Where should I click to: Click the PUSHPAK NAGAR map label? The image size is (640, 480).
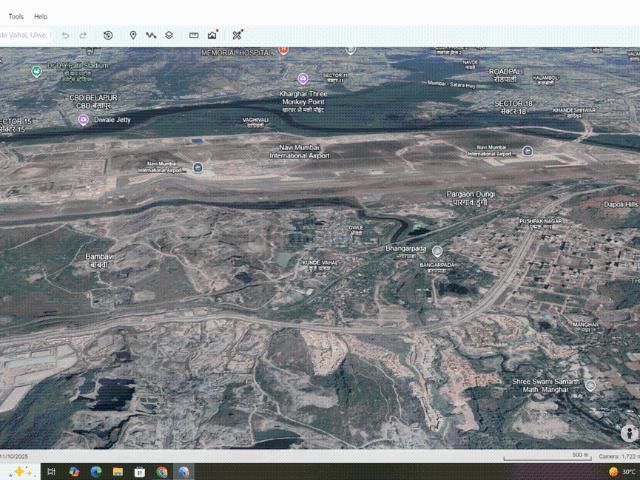540,223
